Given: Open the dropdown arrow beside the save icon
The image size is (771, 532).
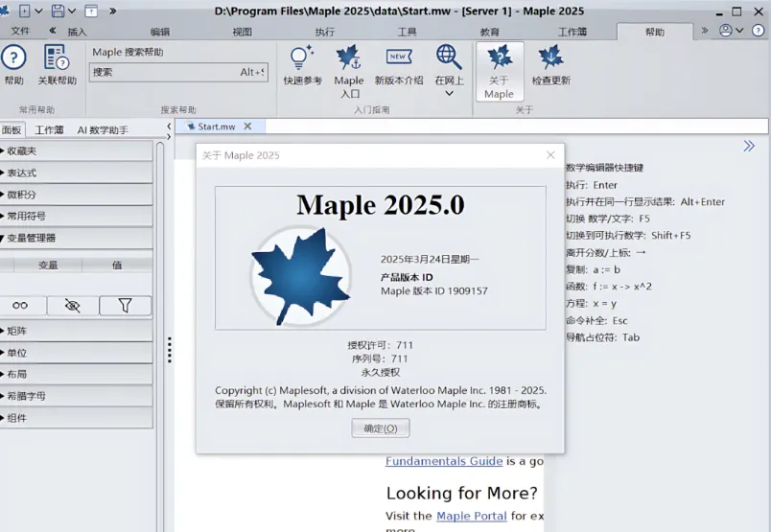Looking at the screenshot, I should [72, 11].
